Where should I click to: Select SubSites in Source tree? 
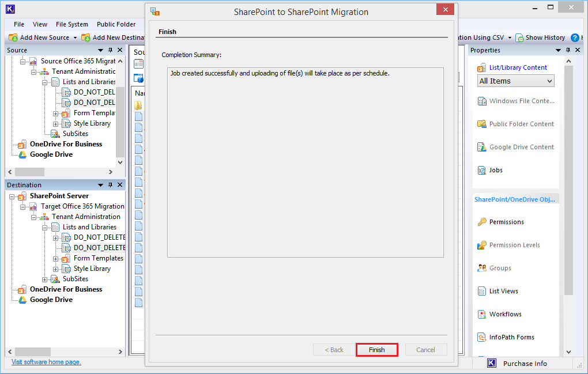[75, 134]
